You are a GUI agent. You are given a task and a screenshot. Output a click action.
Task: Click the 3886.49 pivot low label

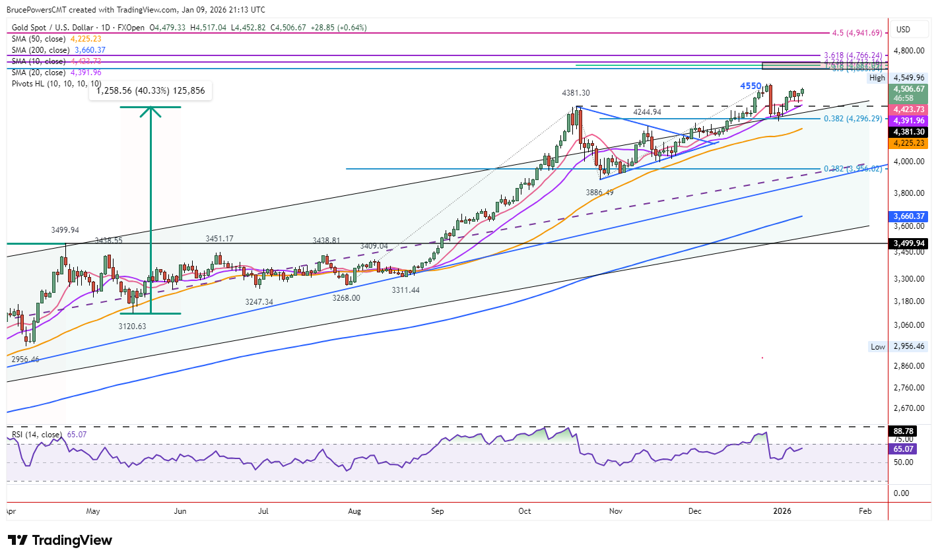[599, 193]
